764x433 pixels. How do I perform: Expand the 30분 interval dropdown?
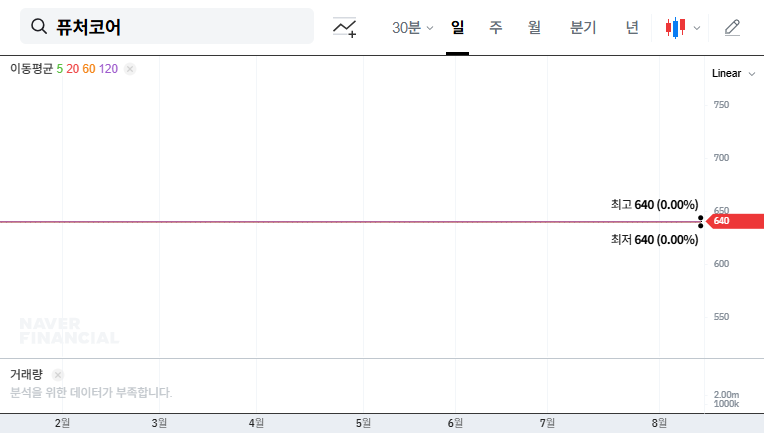(x=412, y=28)
